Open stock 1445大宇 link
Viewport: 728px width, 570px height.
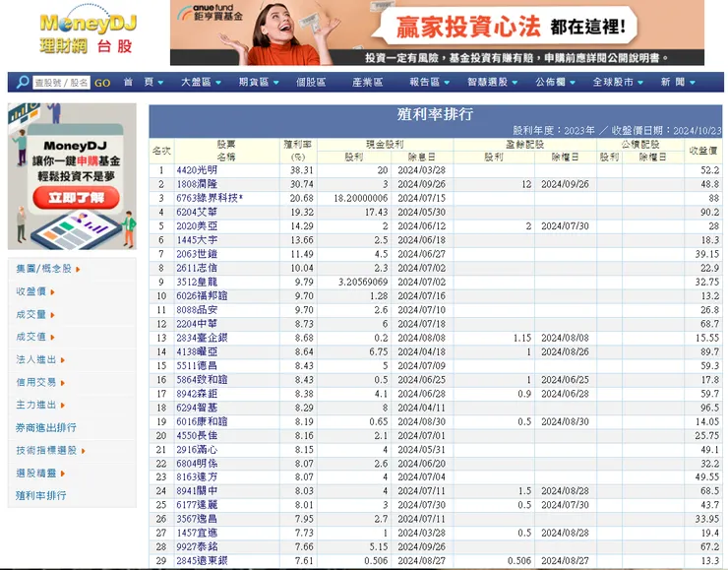point(197,240)
